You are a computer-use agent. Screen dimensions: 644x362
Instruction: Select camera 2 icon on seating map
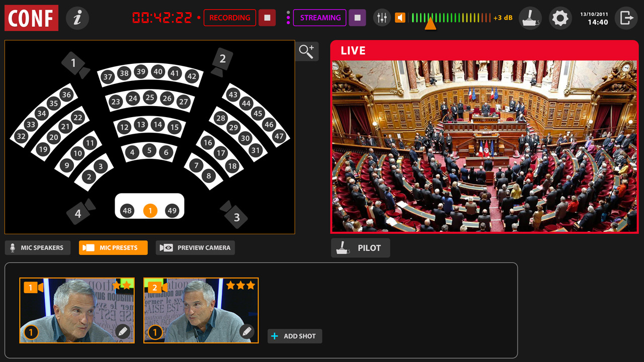click(221, 62)
